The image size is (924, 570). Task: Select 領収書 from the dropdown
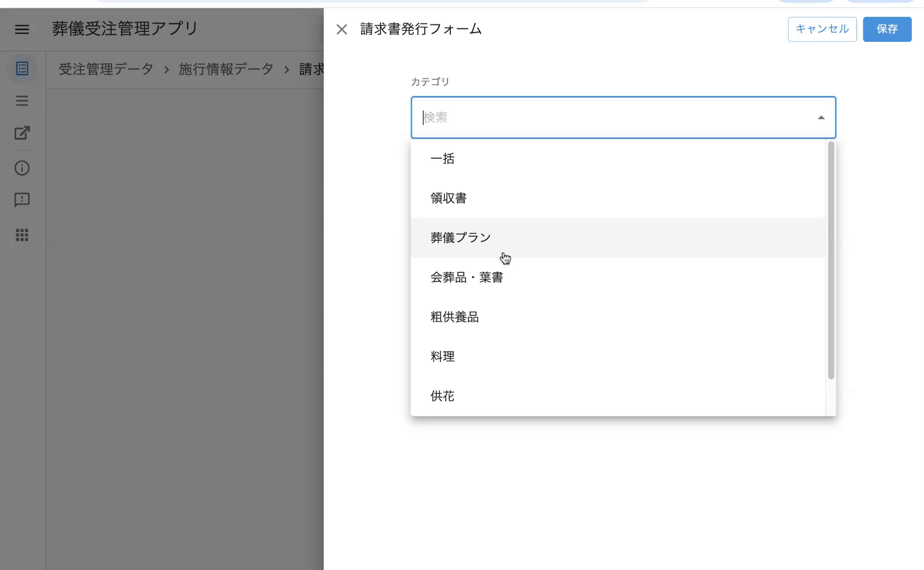click(618, 198)
